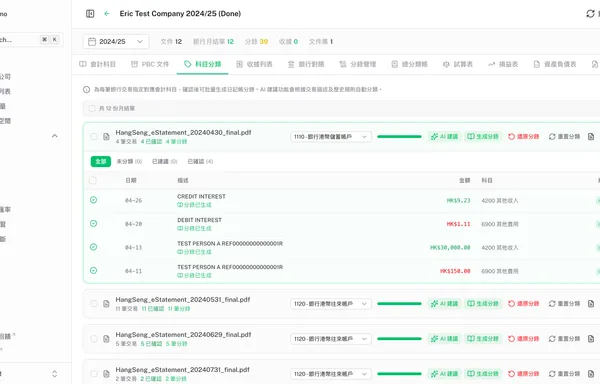The image size is (600, 384).
Task: Open the 1120 account dropdown for the 20240531 statement
Action: tap(331, 304)
